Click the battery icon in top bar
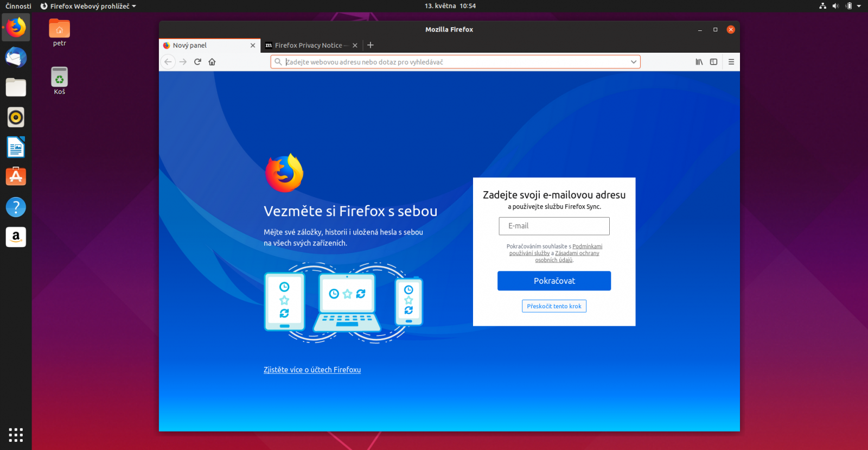 pos(849,6)
